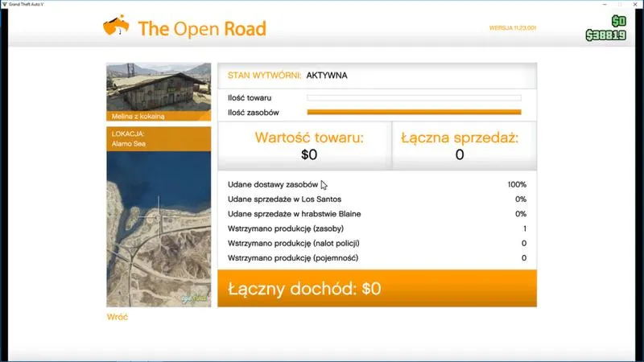Click Wstrzymano produkcję (nalot policji) row
644x362 pixels.
coord(377,244)
